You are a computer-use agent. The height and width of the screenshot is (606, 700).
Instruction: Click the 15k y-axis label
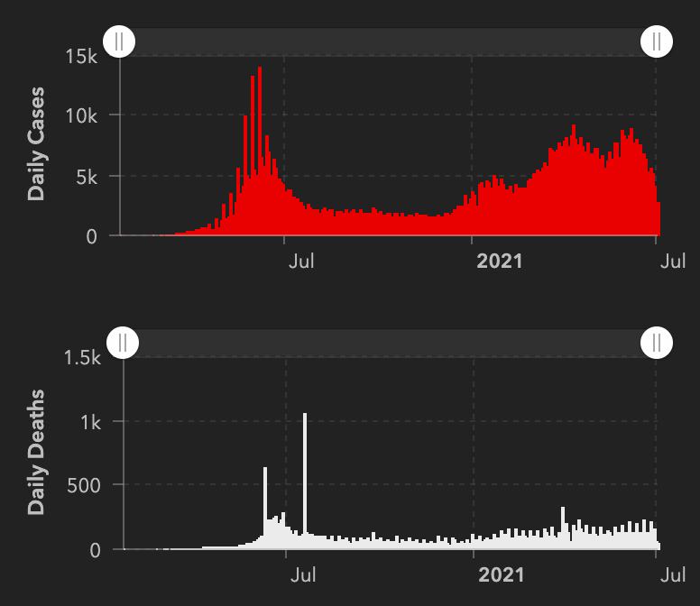click(x=82, y=56)
